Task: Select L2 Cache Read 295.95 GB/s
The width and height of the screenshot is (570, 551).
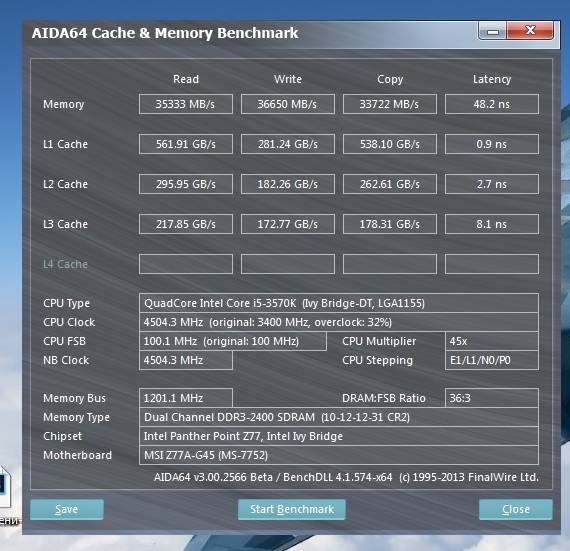Action: [186, 184]
